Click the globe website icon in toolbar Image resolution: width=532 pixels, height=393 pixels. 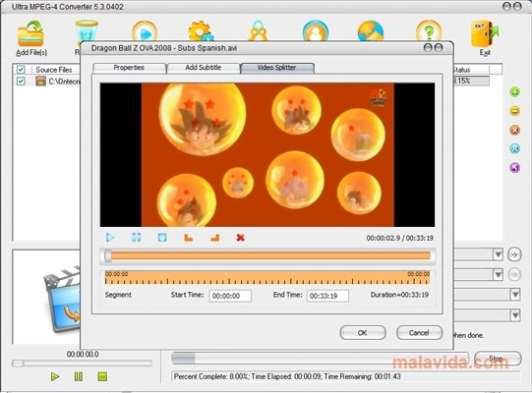[x=371, y=31]
